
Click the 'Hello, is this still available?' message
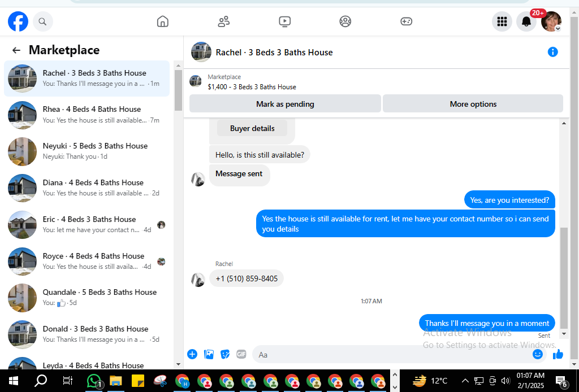point(260,155)
